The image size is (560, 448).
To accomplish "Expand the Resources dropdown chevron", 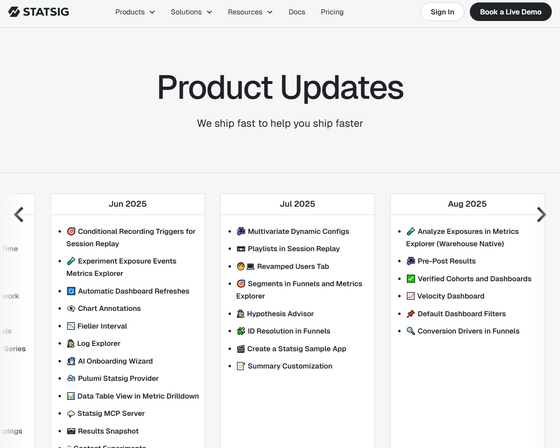I will pyautogui.click(x=270, y=12).
